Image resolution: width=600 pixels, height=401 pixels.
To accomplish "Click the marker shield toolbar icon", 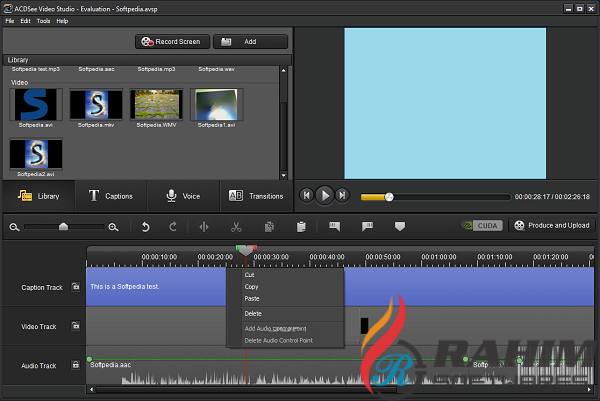I will coord(400,227).
